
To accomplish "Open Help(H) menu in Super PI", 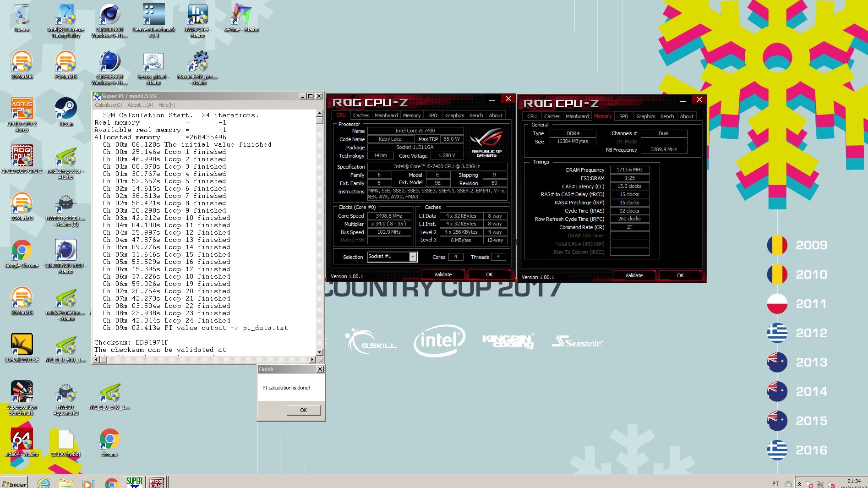I will click(x=167, y=105).
